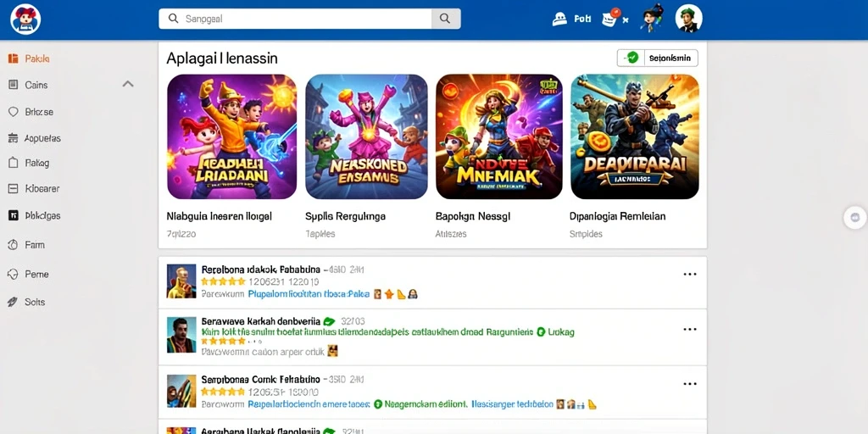
Task: Open the three-dot menu for Serorbonas row
Action: pos(690,384)
